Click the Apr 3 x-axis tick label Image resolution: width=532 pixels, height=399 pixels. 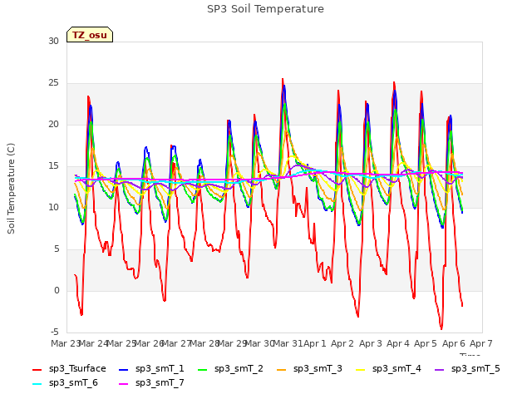pos(371,343)
